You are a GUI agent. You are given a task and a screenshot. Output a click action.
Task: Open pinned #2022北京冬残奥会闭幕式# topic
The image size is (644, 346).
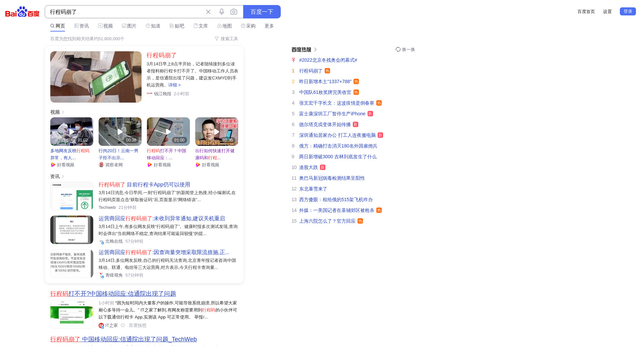[328, 60]
